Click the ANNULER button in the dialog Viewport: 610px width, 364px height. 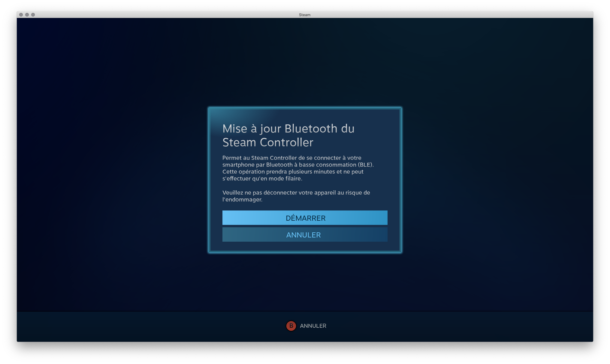click(x=305, y=234)
